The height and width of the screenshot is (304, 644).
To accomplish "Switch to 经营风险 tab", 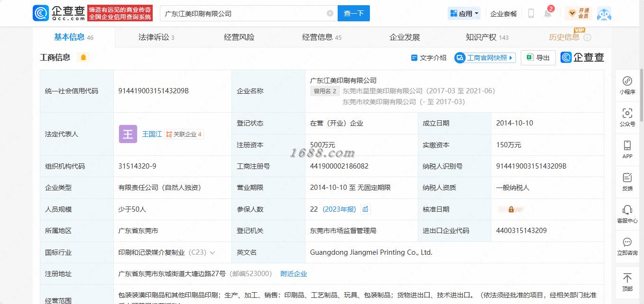I will pos(239,37).
